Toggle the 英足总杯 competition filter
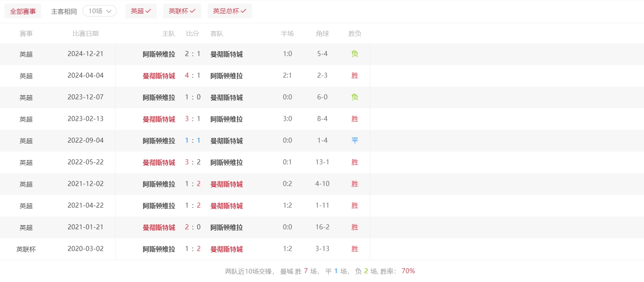The image size is (644, 282). [229, 11]
